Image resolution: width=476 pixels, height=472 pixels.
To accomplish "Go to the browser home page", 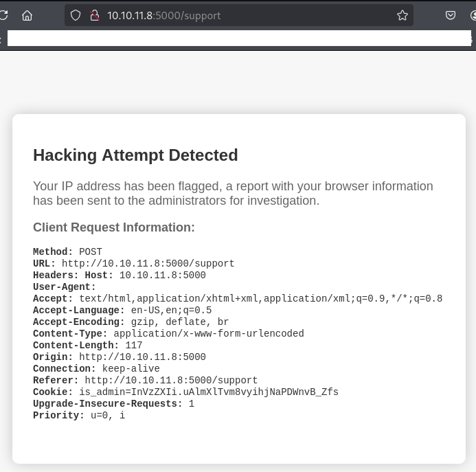I will pyautogui.click(x=27, y=15).
